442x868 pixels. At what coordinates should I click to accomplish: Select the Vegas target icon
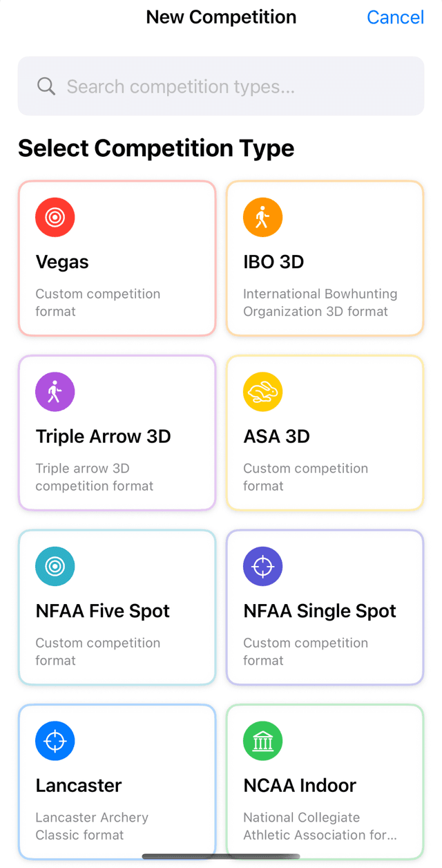55,217
